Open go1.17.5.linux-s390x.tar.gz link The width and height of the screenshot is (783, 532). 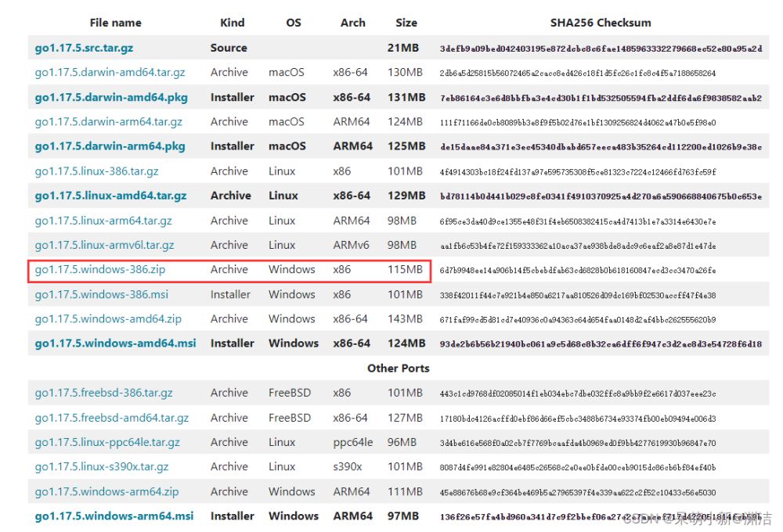101,466
